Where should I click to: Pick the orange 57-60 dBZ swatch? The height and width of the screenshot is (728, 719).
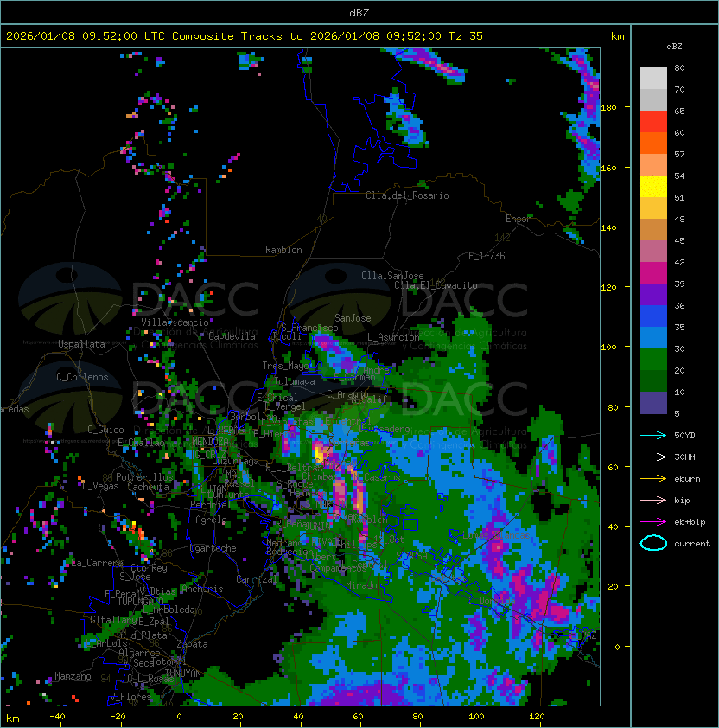[x=653, y=143]
